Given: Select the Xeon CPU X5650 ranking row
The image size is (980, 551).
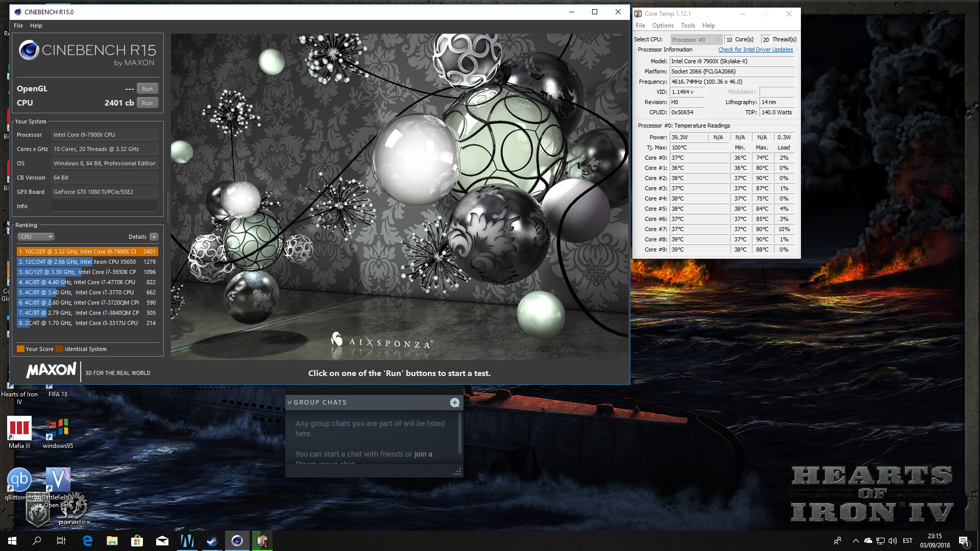Looking at the screenshot, I should tap(87, 262).
